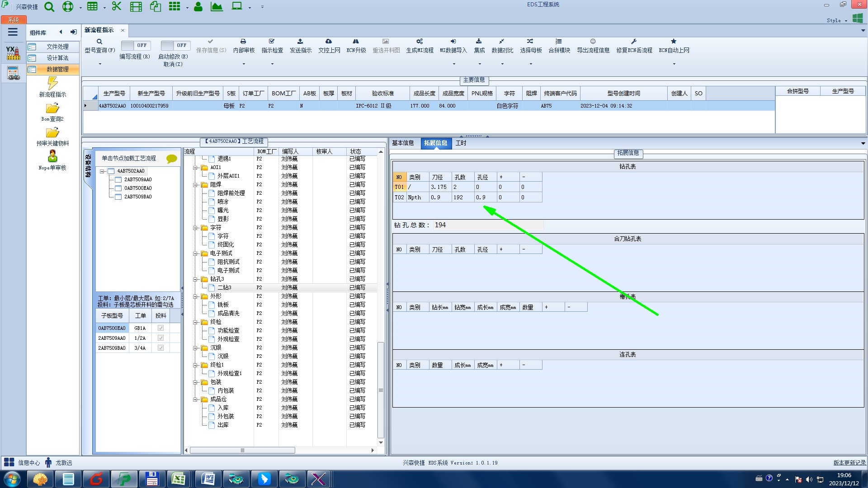The image size is (868, 488).
Task: Open Excel from the Windows taskbar
Action: [x=178, y=479]
